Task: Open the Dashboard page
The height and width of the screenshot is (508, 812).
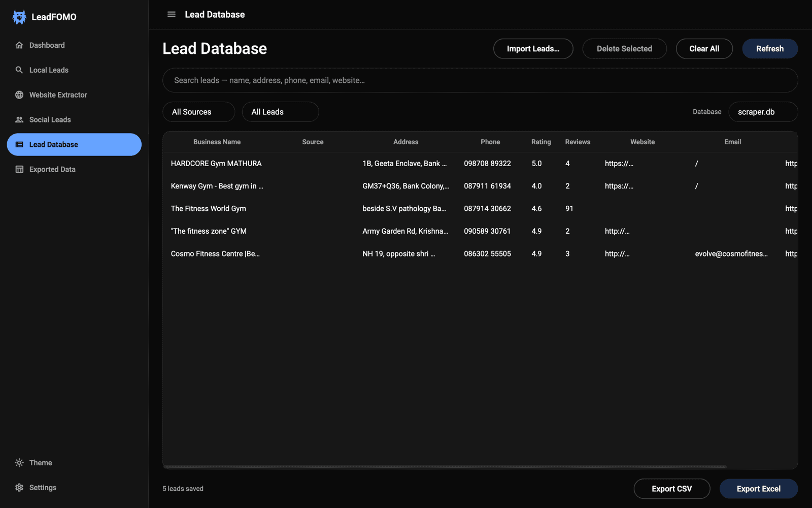Action: [x=74, y=45]
